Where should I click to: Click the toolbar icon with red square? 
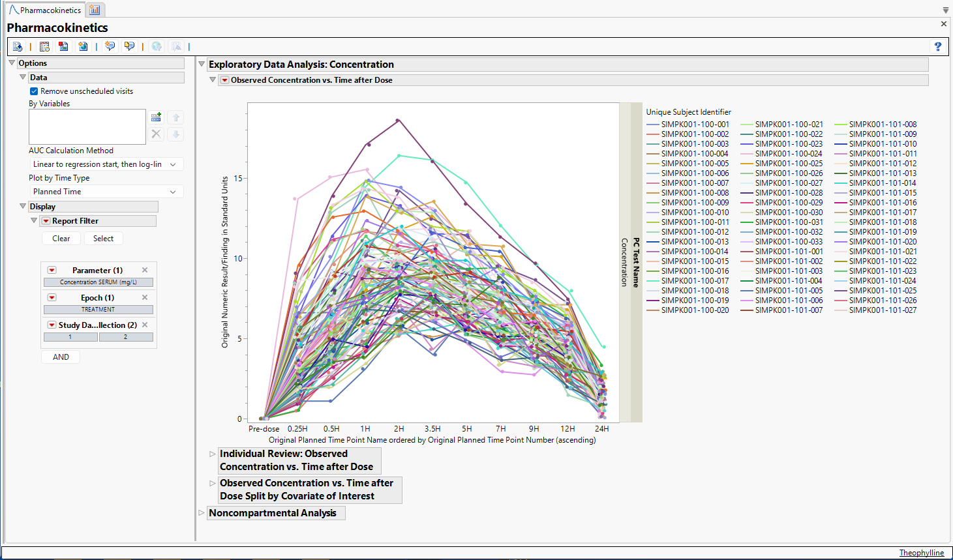tap(63, 46)
